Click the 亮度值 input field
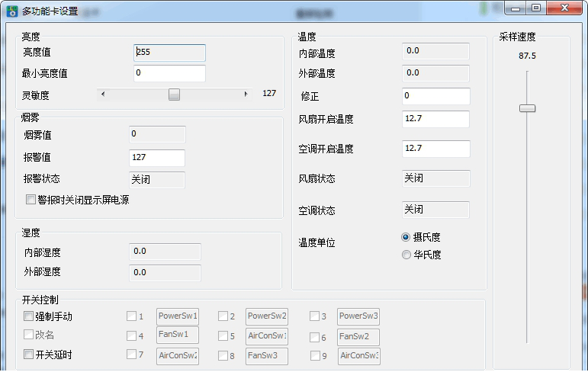The image size is (588, 385). 169,53
